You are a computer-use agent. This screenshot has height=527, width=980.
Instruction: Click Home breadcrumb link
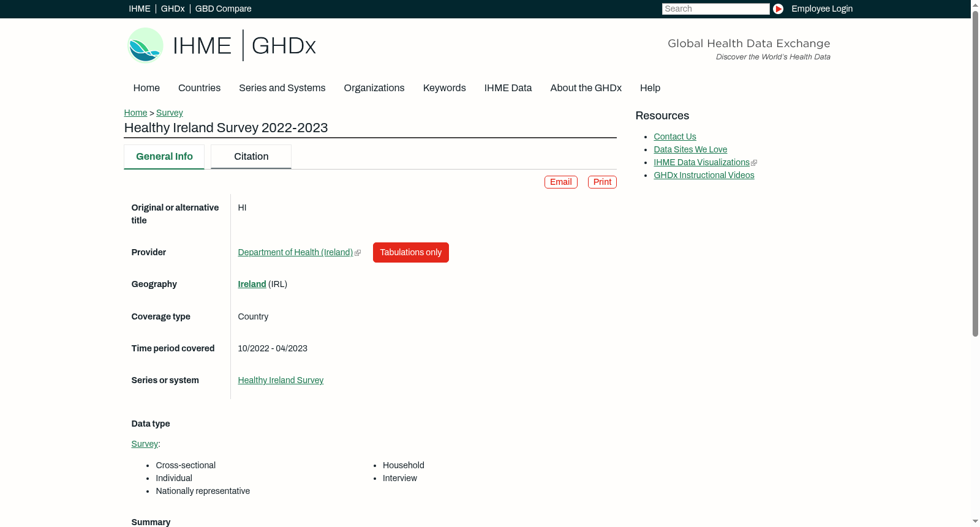coord(135,113)
